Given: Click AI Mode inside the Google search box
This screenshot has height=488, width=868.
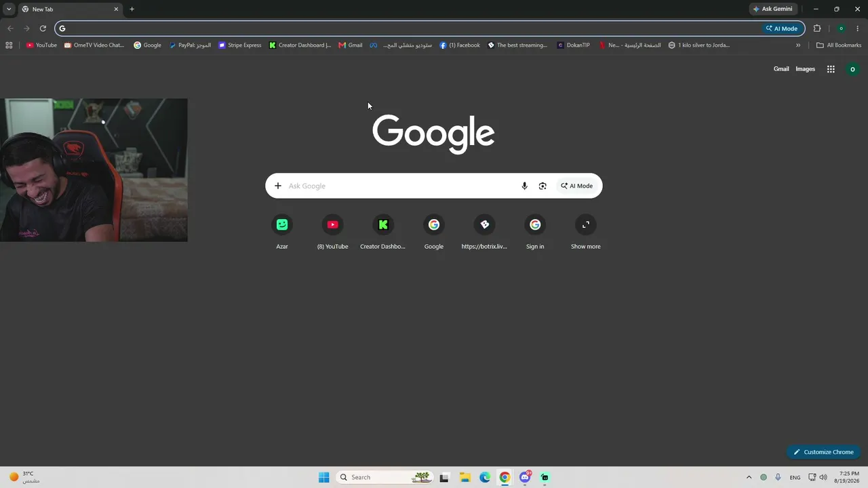Looking at the screenshot, I should [x=576, y=186].
